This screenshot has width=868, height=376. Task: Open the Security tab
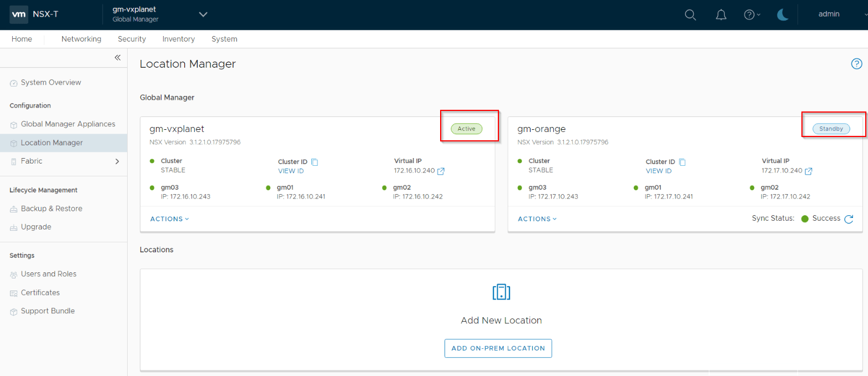pyautogui.click(x=132, y=39)
